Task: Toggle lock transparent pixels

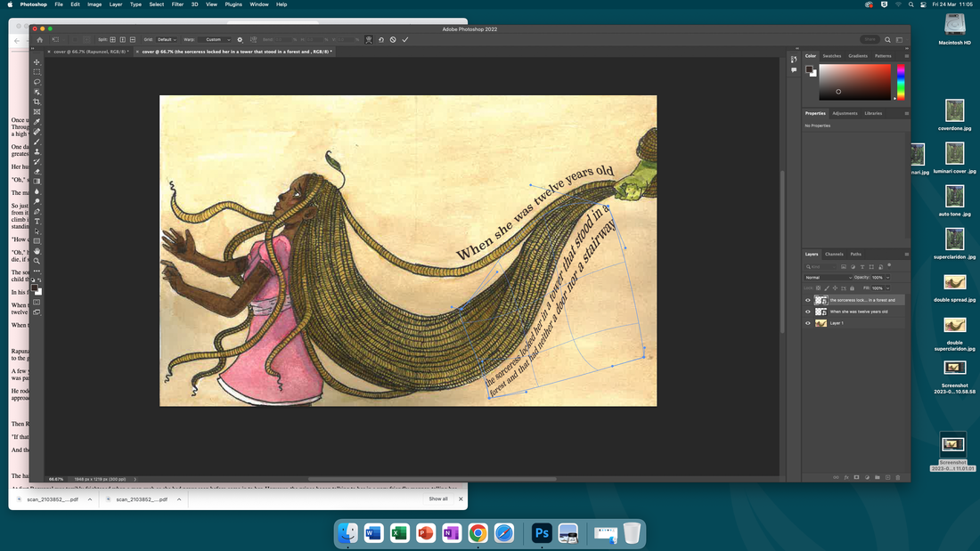Action: click(818, 288)
